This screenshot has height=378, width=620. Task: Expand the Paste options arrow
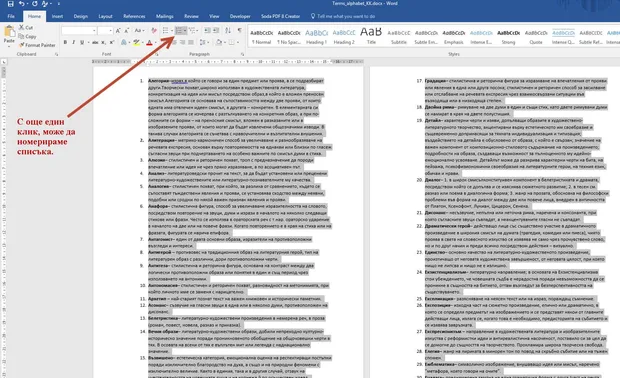[x=9, y=46]
